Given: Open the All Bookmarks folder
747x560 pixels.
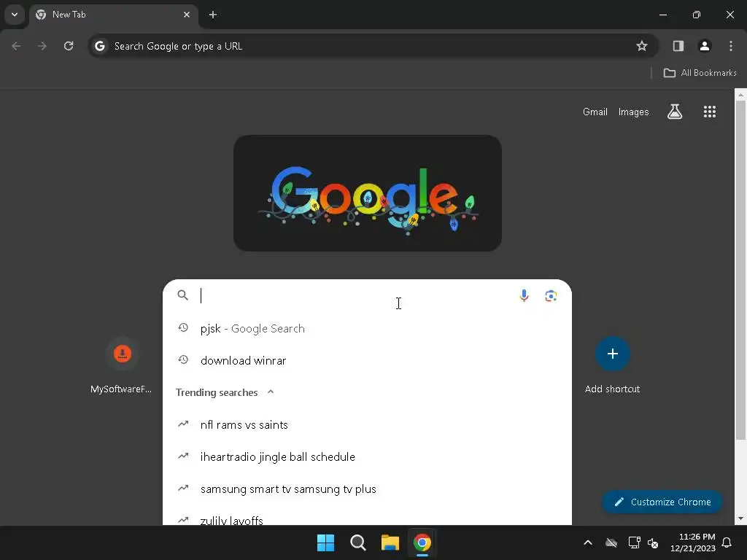Looking at the screenshot, I should 700,73.
